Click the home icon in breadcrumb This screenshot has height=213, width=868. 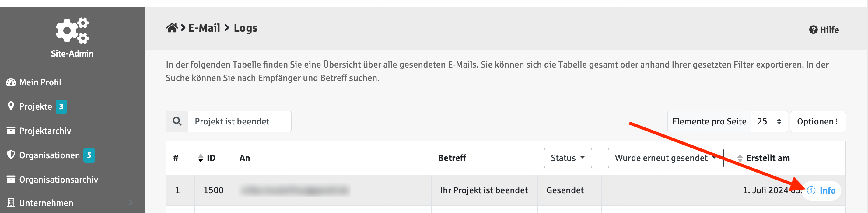point(172,28)
